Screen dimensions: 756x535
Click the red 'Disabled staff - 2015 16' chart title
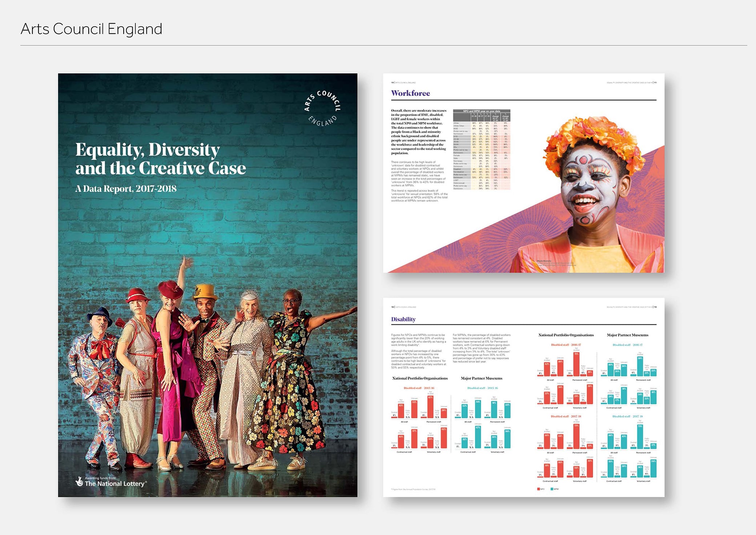419,388
